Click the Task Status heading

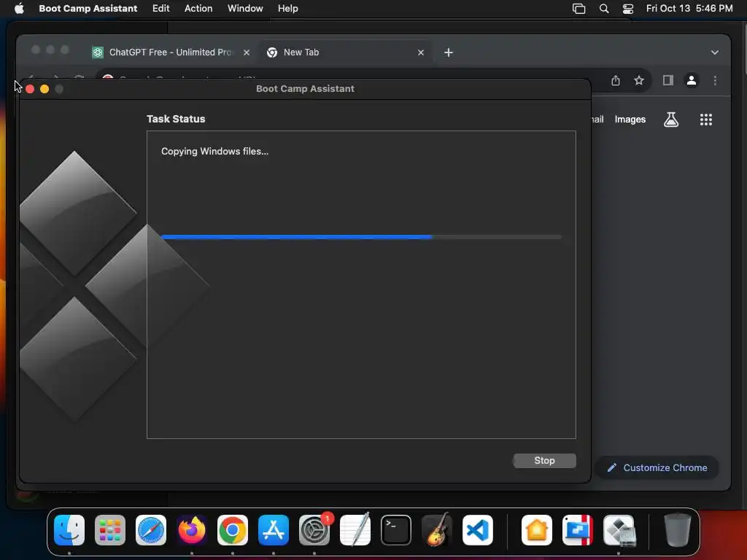176,119
